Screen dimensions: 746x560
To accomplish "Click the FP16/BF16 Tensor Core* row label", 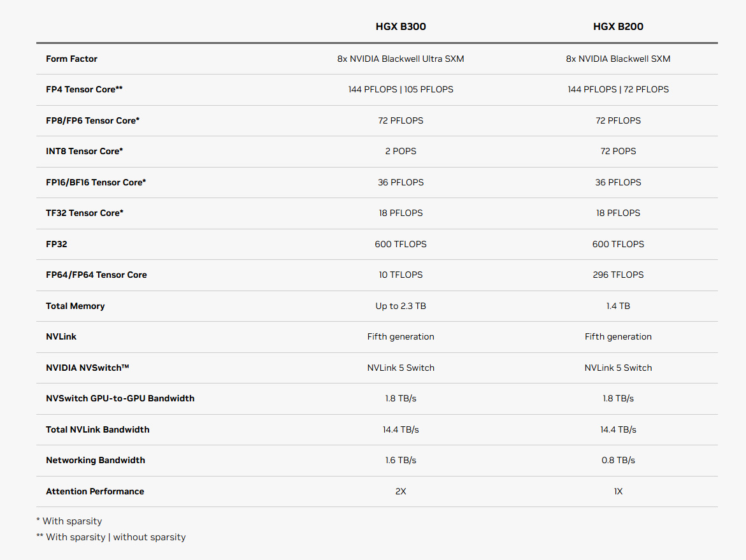I will 96,182.
